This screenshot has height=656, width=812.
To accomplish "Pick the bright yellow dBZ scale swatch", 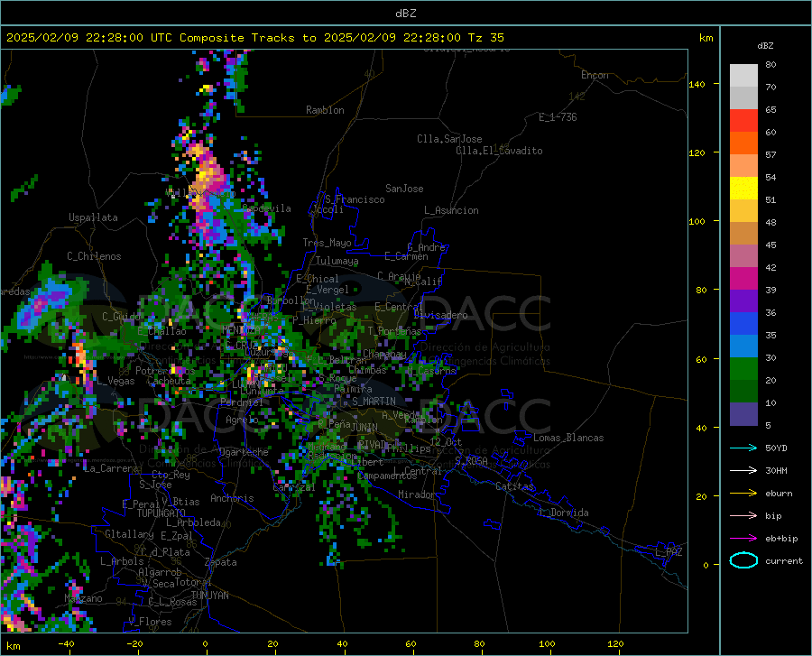I will coord(743,189).
